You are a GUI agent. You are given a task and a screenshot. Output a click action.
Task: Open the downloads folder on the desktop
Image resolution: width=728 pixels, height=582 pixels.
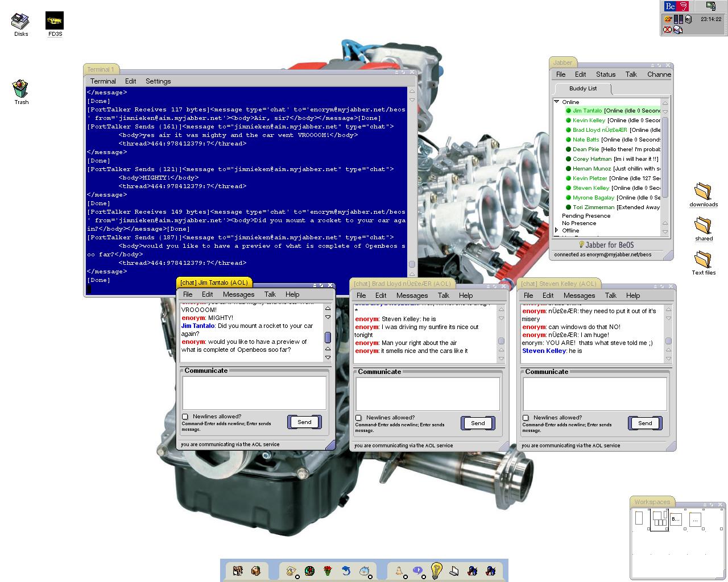coord(704,192)
